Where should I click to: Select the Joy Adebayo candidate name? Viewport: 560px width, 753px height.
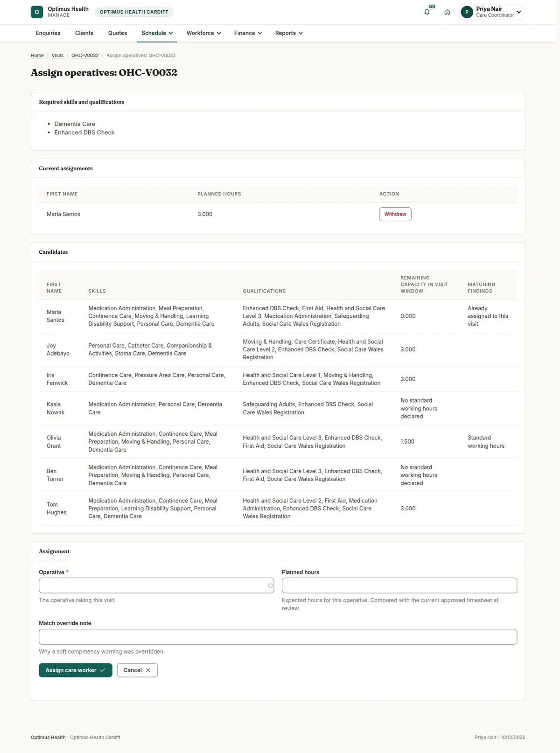(58, 349)
